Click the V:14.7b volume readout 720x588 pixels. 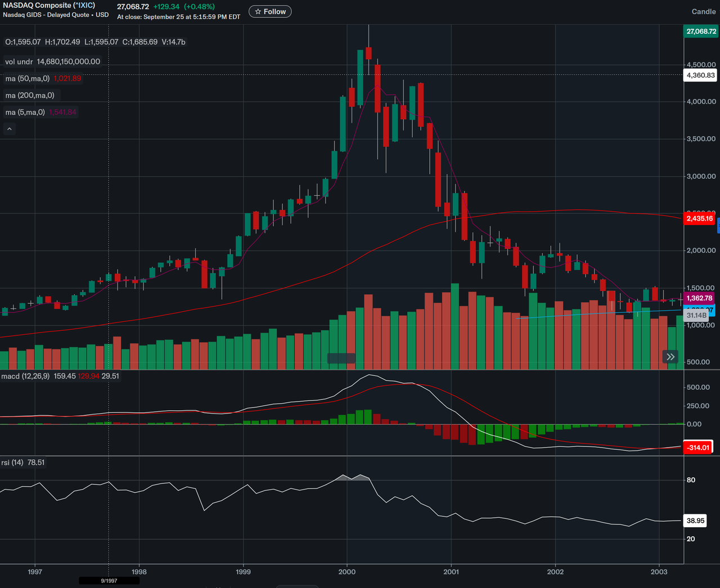173,42
